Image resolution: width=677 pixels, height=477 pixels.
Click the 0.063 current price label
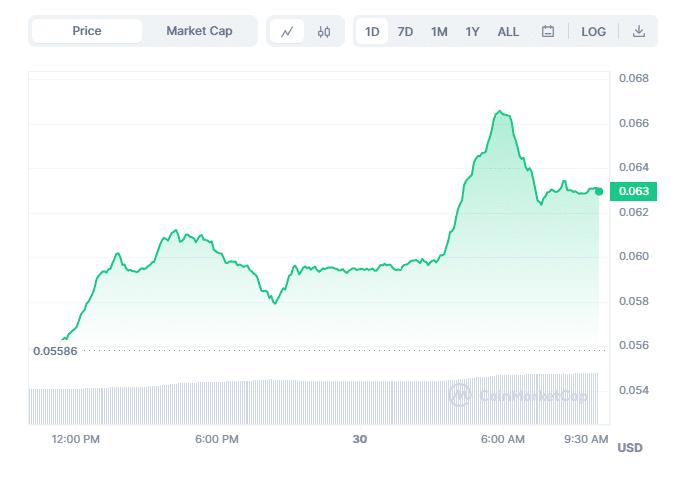[633, 191]
